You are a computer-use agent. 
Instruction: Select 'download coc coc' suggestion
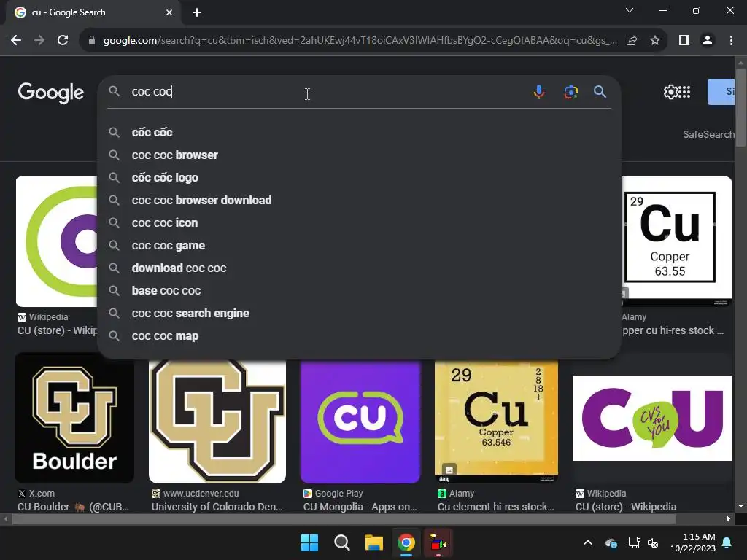[359, 268]
